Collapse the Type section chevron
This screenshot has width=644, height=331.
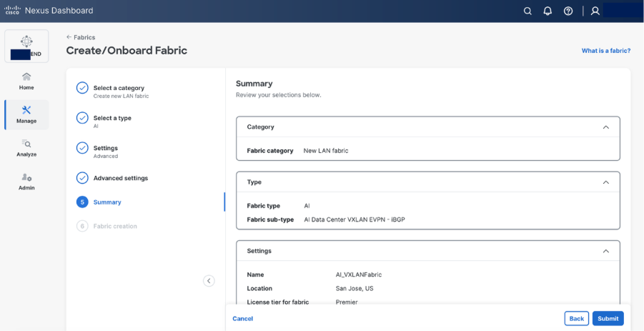(606, 182)
